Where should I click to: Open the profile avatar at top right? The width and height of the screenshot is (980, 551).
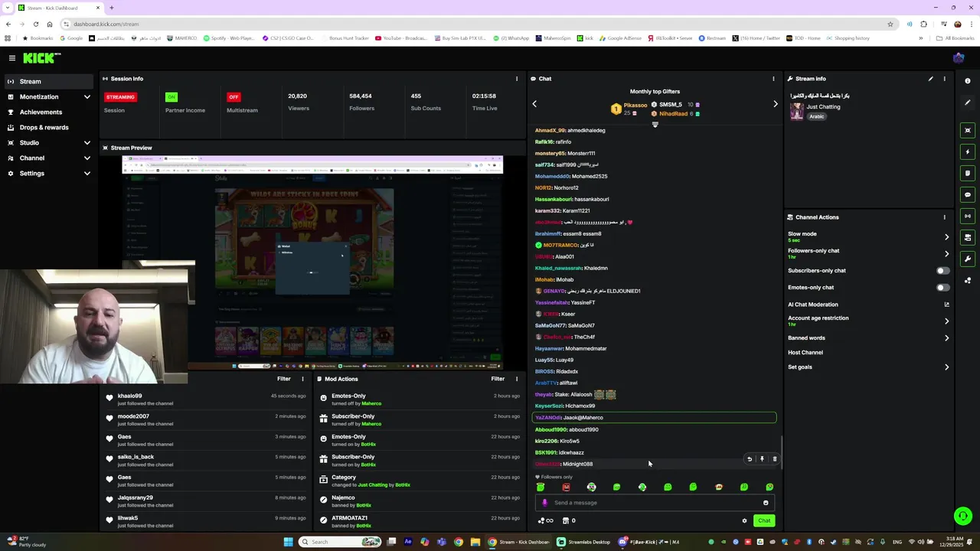959,58
